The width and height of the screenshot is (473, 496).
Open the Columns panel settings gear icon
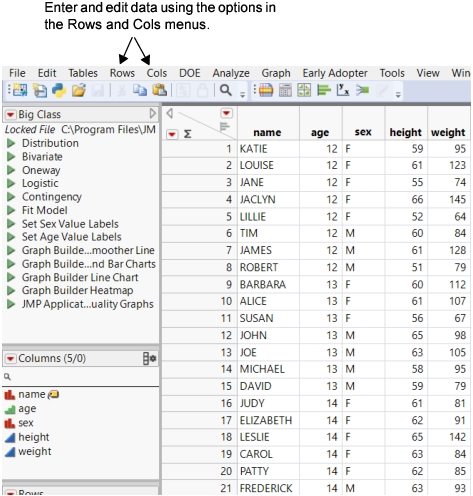(149, 359)
